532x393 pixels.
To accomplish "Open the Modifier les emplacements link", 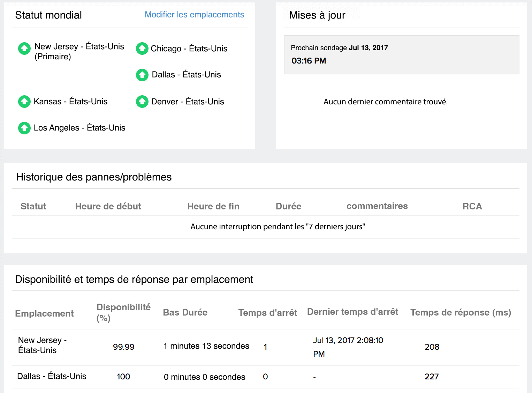I will (x=194, y=15).
